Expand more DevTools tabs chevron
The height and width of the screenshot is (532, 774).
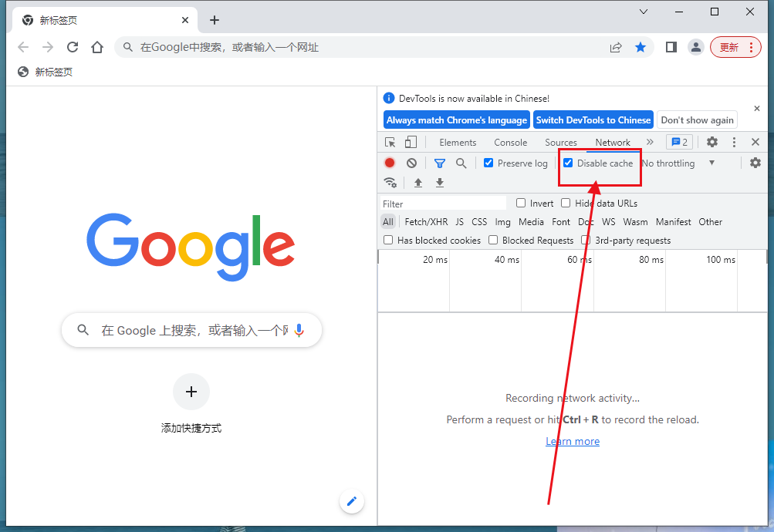(x=650, y=143)
